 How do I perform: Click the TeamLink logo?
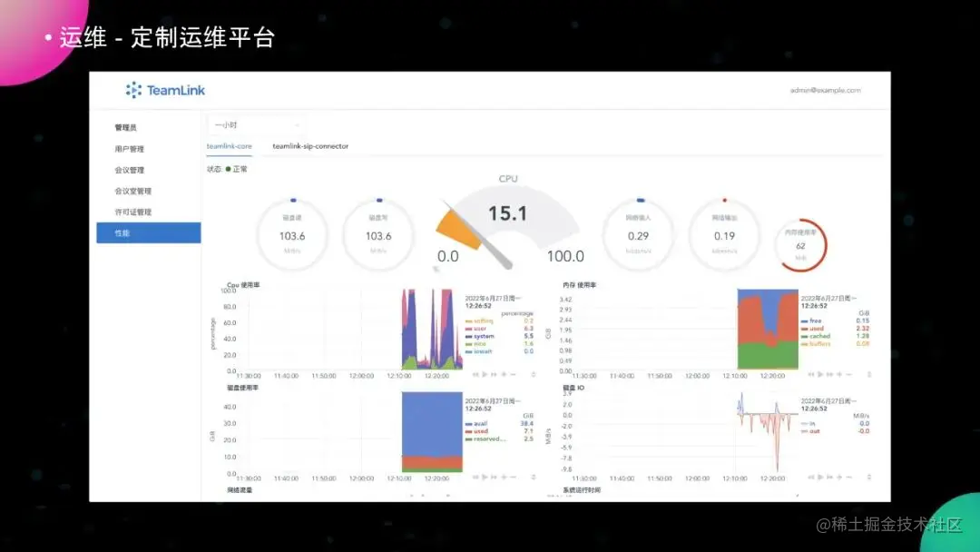pos(165,90)
